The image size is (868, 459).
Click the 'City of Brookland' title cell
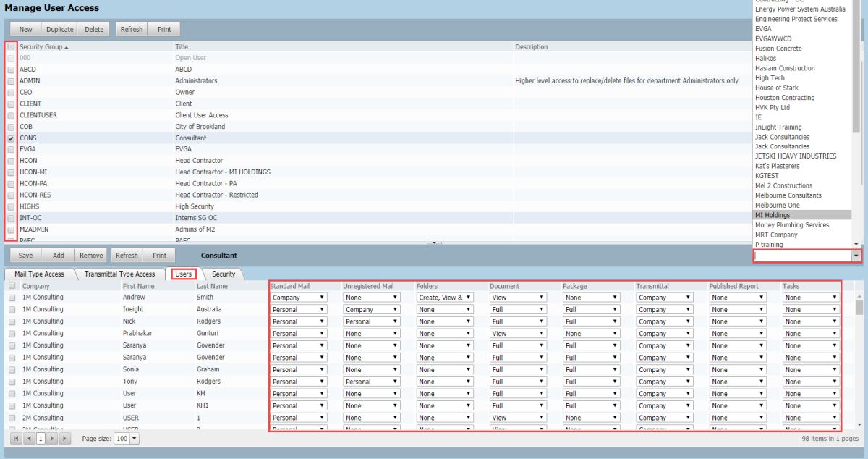point(200,127)
